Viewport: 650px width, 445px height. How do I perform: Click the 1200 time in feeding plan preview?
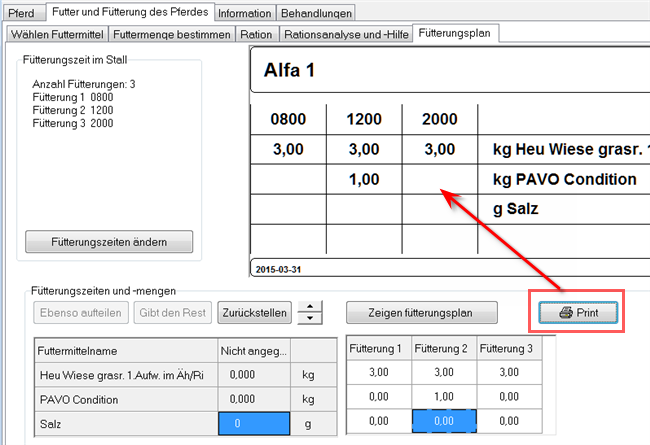pyautogui.click(x=364, y=119)
